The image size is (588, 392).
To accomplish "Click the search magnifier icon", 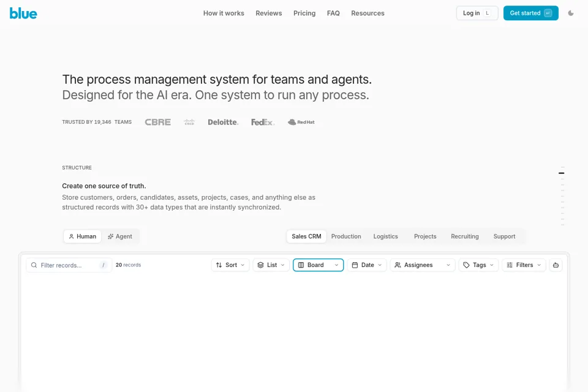I will coord(34,265).
